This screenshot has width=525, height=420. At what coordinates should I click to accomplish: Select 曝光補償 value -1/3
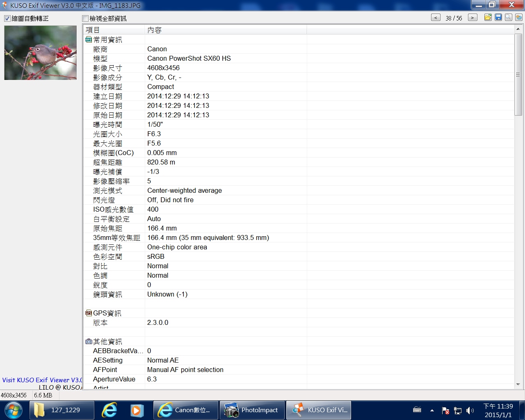tap(153, 171)
